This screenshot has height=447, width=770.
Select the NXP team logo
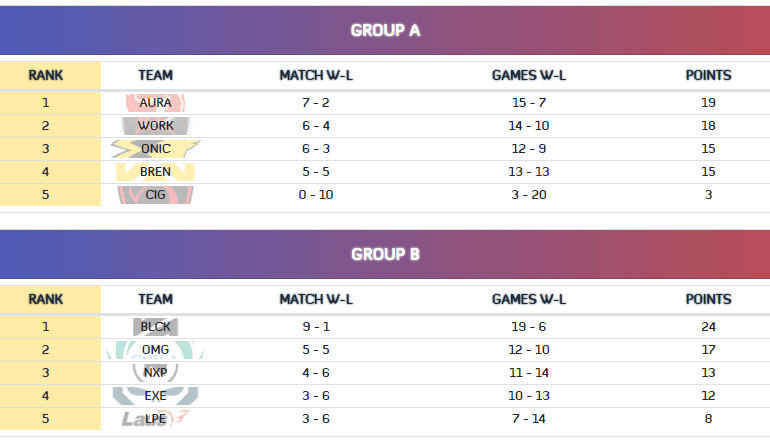(x=155, y=373)
